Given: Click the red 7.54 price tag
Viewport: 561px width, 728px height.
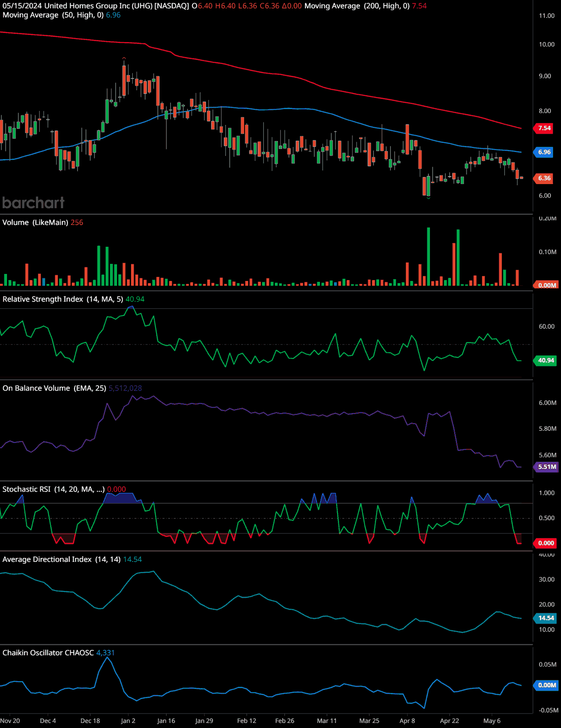Looking at the screenshot, I should [x=544, y=128].
